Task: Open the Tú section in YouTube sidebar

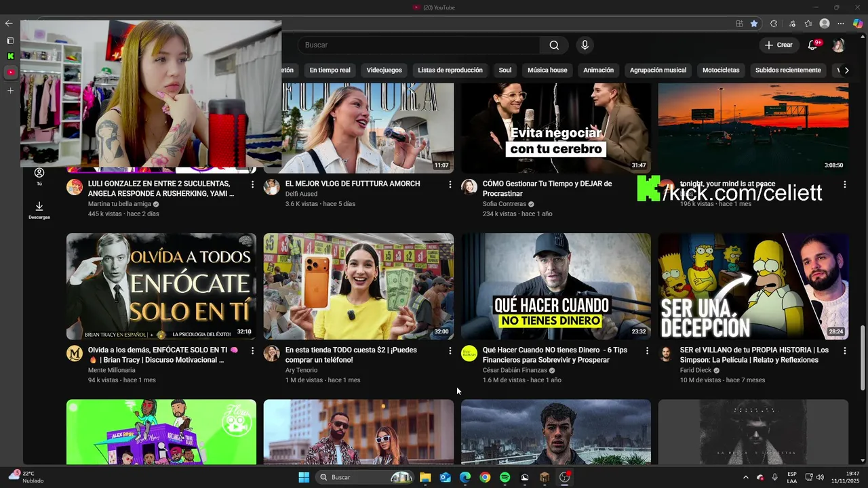Action: (39, 177)
